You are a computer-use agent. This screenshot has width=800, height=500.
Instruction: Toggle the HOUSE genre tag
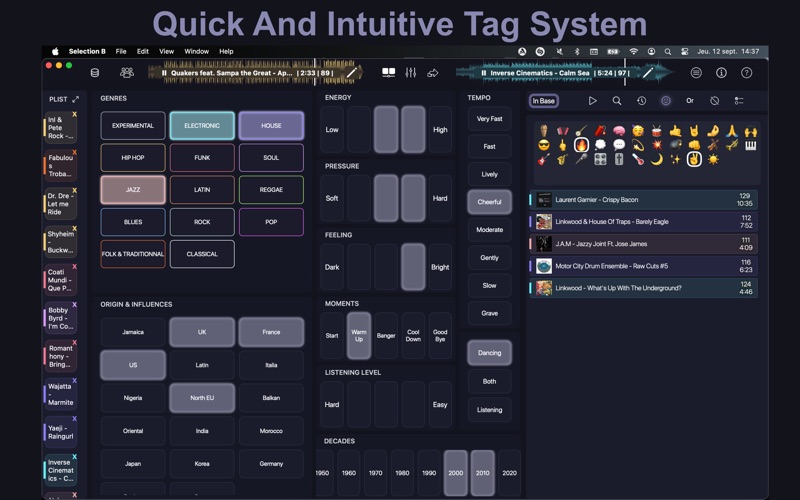[x=271, y=126]
